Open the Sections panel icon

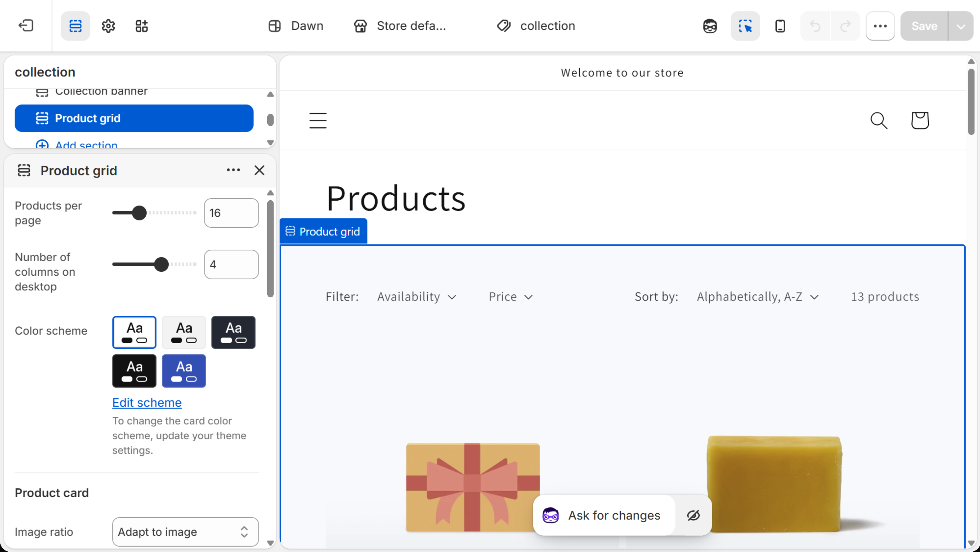pyautogui.click(x=75, y=26)
